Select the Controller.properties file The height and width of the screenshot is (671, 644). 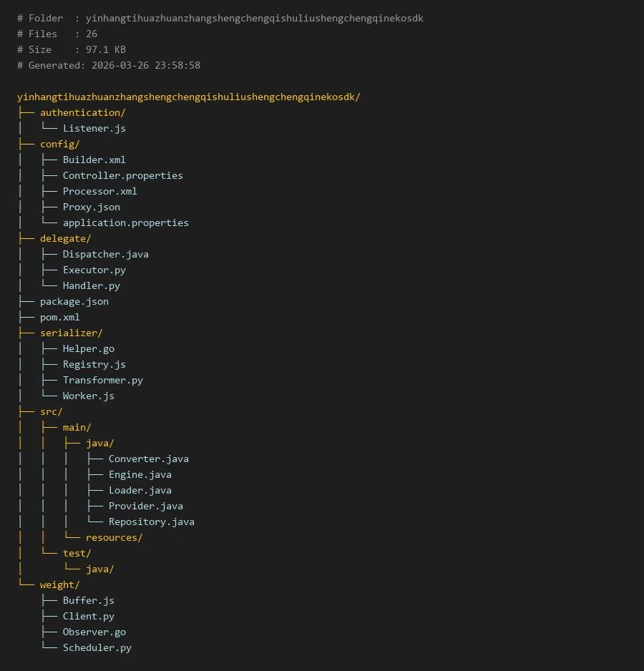(122, 175)
